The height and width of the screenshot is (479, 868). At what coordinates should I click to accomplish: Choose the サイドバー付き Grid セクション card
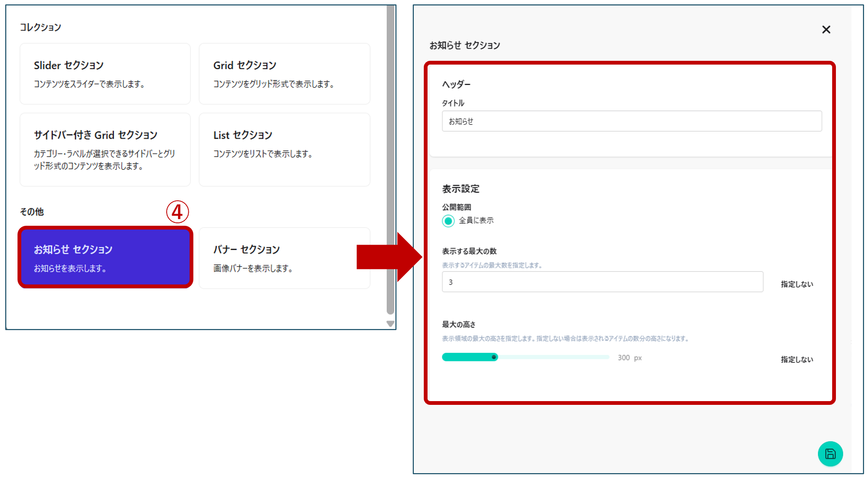[x=105, y=150]
